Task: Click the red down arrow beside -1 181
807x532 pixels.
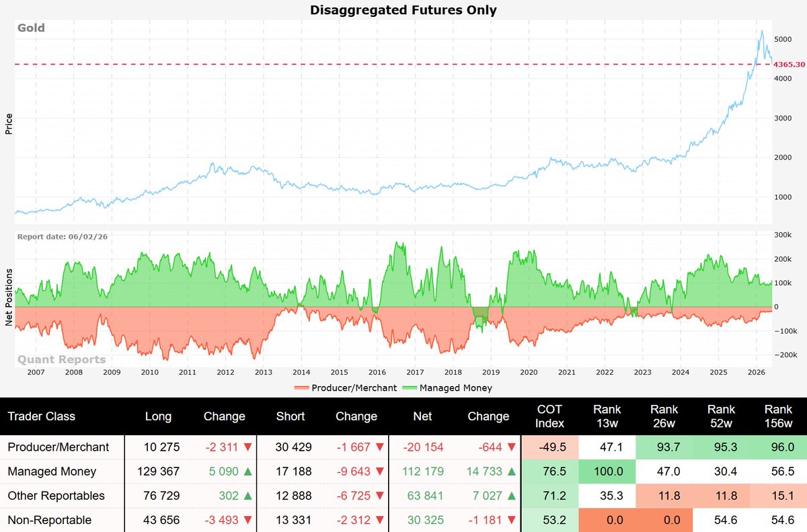Action: coord(512,520)
